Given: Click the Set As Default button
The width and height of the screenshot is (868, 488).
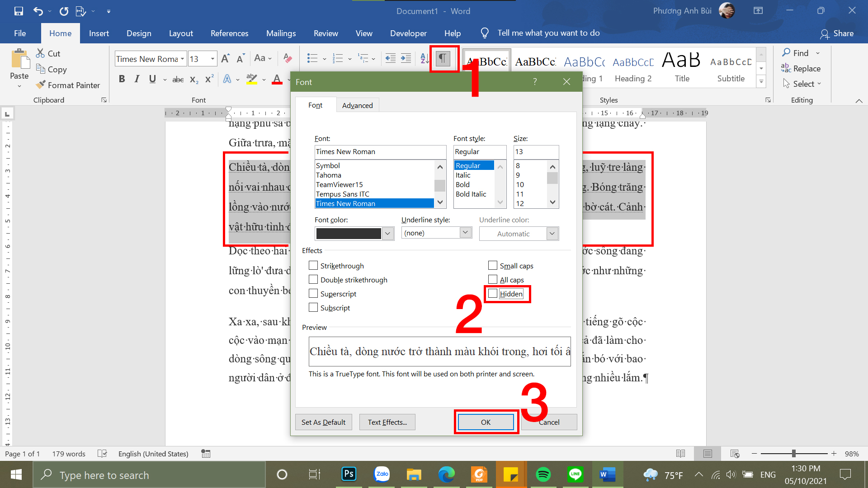Looking at the screenshot, I should point(323,422).
